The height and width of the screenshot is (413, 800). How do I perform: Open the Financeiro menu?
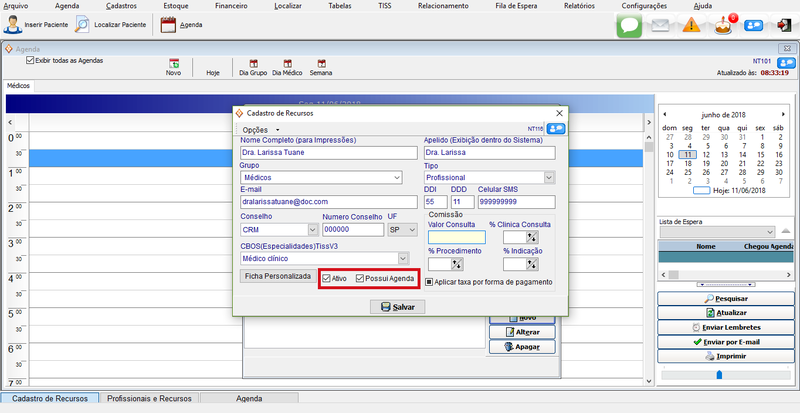(x=231, y=6)
